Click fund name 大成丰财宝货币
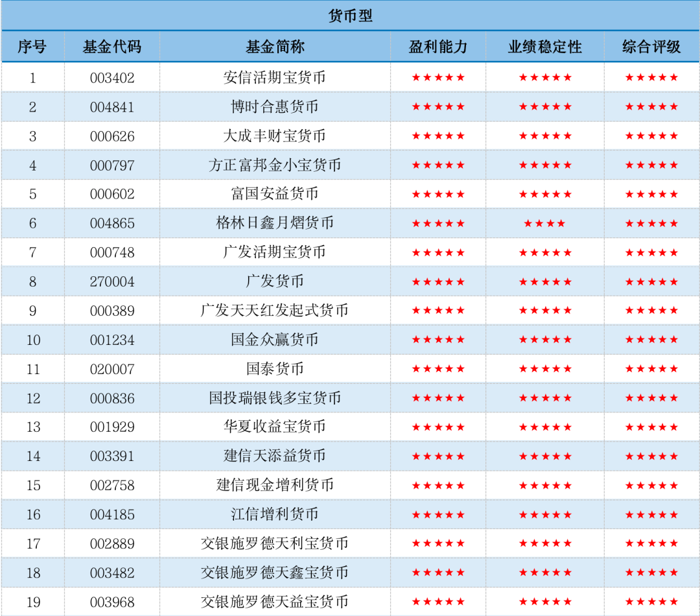Image resolution: width=700 pixels, height=616 pixels. pos(275,136)
